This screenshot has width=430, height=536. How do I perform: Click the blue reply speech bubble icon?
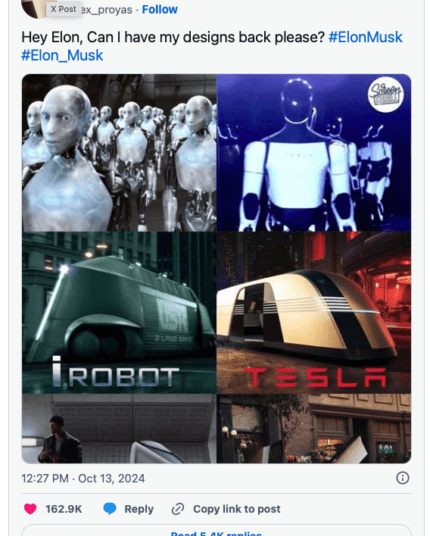[x=110, y=509]
